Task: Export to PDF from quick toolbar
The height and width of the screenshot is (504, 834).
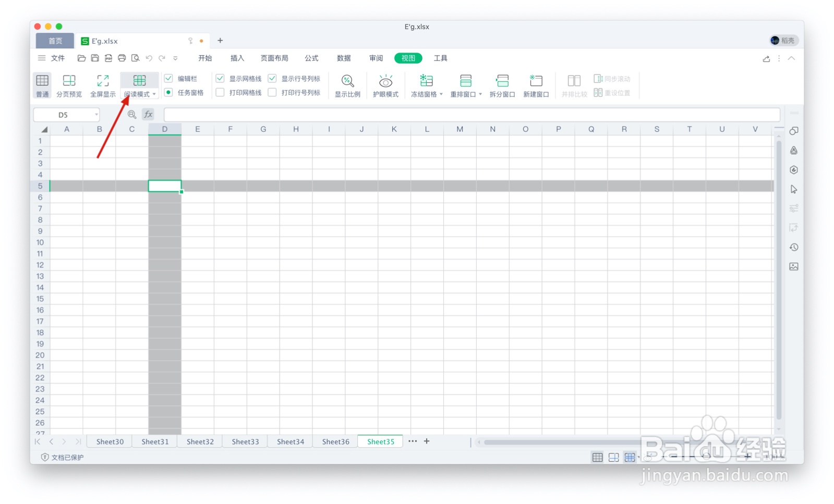Action: click(108, 58)
